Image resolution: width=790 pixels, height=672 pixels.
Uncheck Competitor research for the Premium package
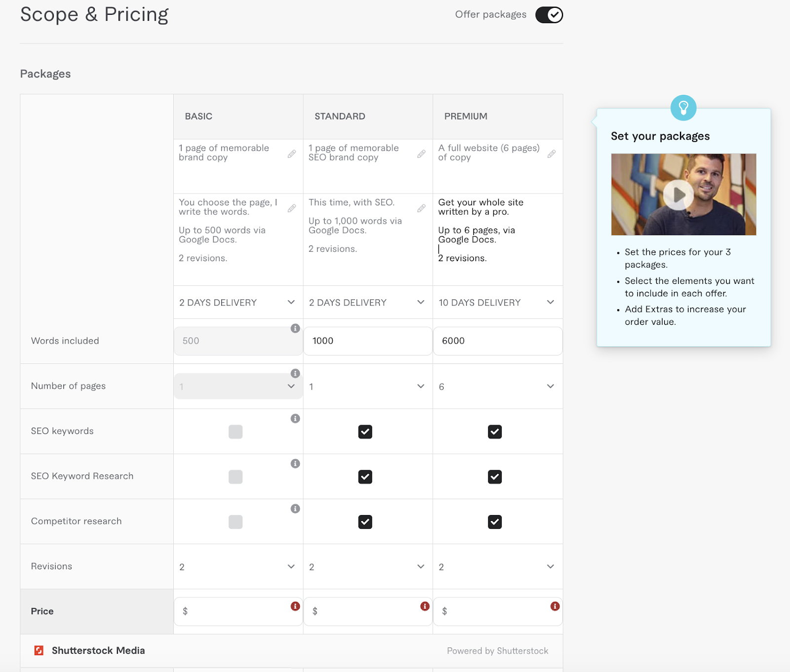[495, 521]
